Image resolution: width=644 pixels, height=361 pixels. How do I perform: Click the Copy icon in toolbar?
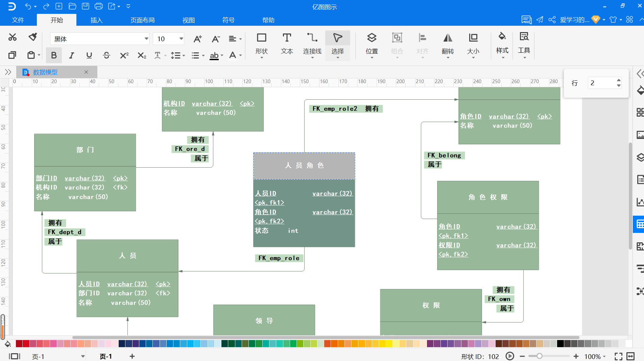(x=12, y=55)
